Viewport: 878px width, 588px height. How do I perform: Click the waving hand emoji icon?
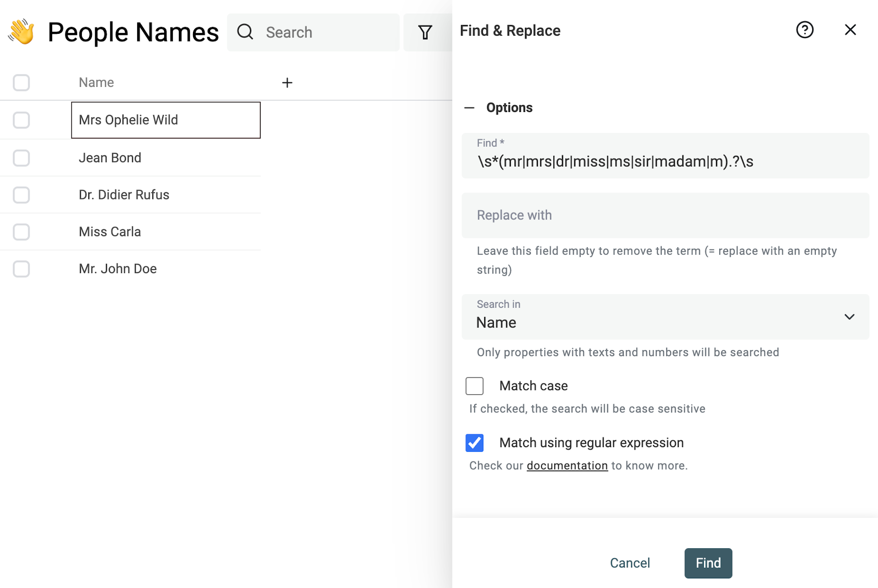[x=20, y=31]
